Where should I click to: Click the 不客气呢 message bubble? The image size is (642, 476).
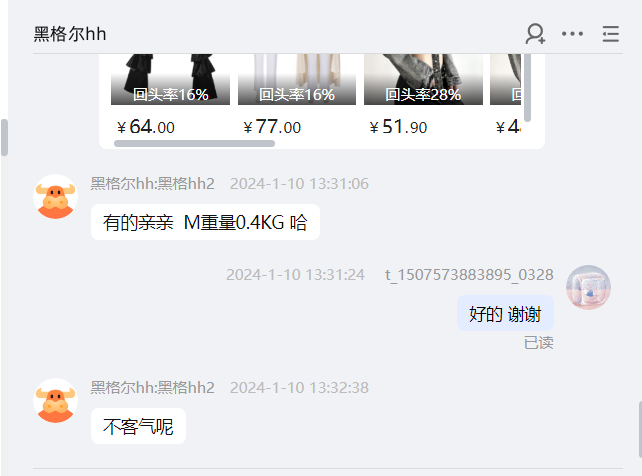[x=138, y=426]
